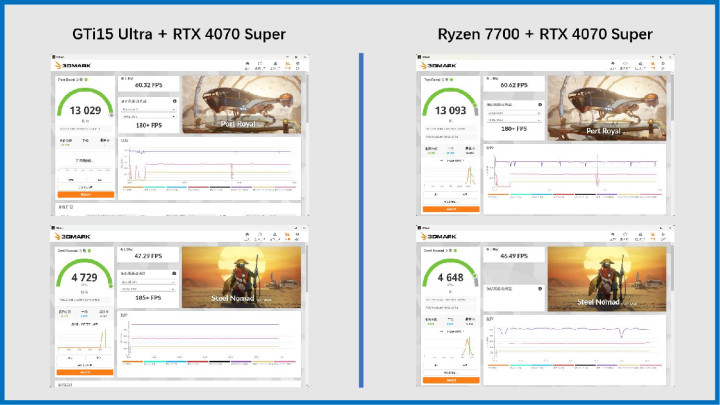Open Stress Tests icon in GTi15 Ultra Port Royal window

click(275, 65)
